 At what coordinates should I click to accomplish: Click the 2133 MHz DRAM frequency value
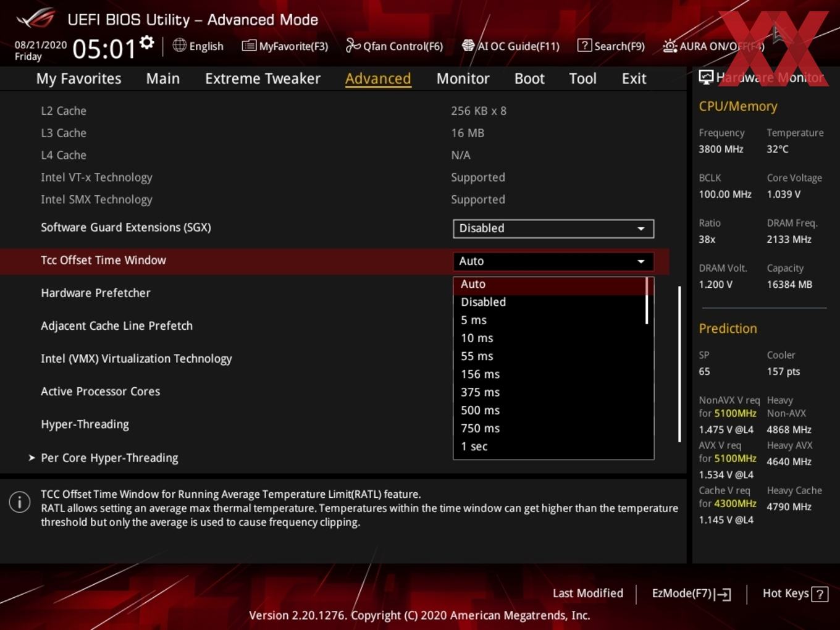(x=789, y=239)
